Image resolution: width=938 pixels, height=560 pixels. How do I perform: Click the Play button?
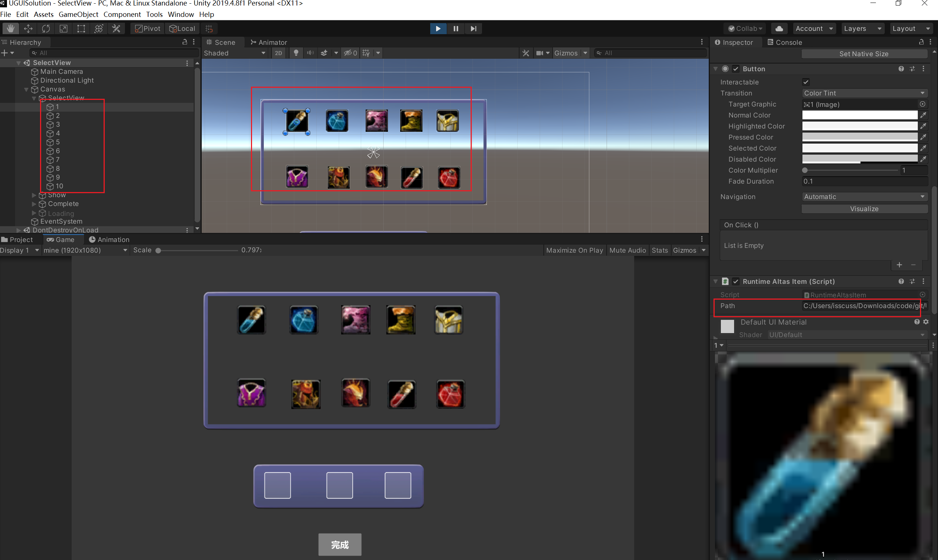click(x=438, y=29)
